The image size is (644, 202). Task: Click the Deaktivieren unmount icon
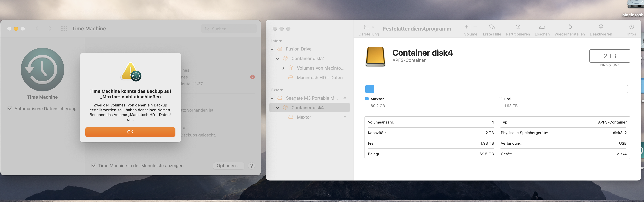tap(601, 27)
